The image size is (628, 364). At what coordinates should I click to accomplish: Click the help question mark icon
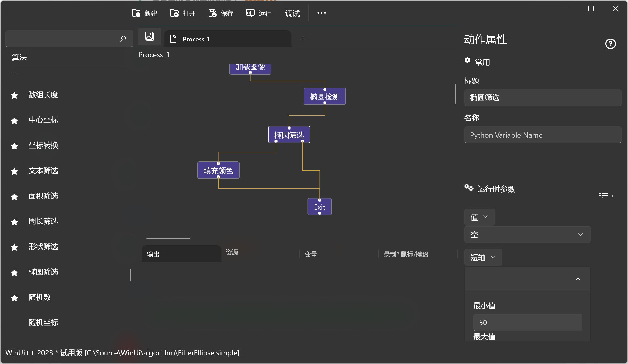(610, 44)
